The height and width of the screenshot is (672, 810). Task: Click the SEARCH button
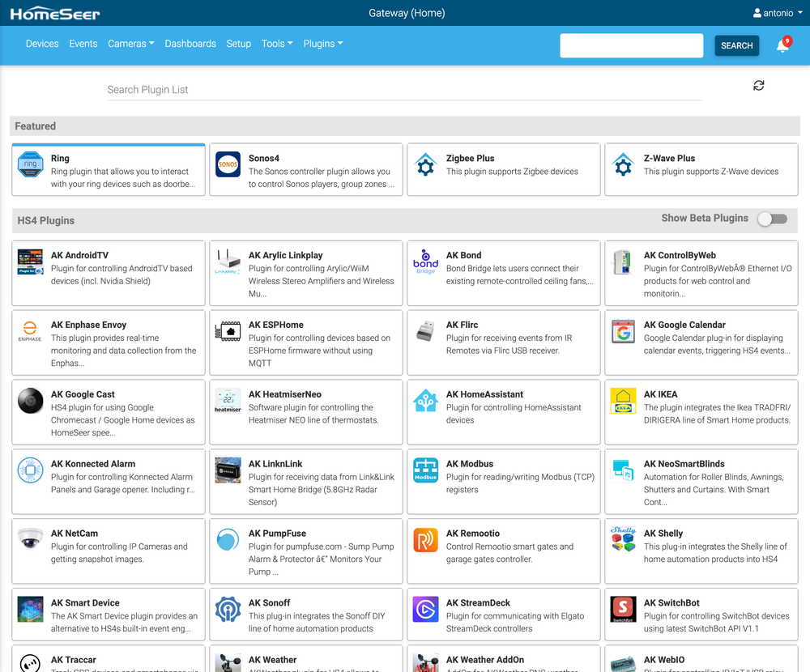[736, 45]
